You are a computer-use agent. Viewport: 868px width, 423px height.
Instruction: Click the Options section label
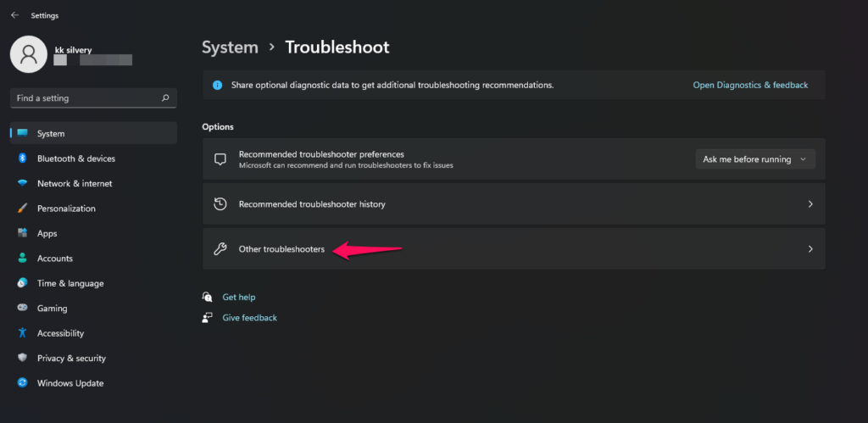click(218, 127)
